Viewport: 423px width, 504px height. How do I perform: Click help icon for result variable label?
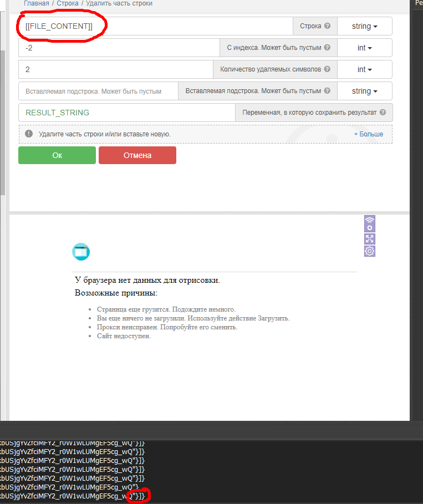pyautogui.click(x=383, y=113)
